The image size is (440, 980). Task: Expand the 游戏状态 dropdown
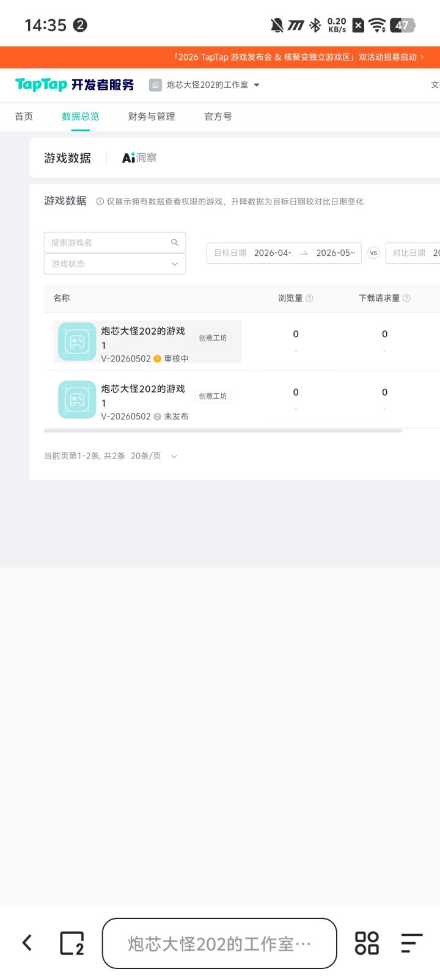click(115, 264)
